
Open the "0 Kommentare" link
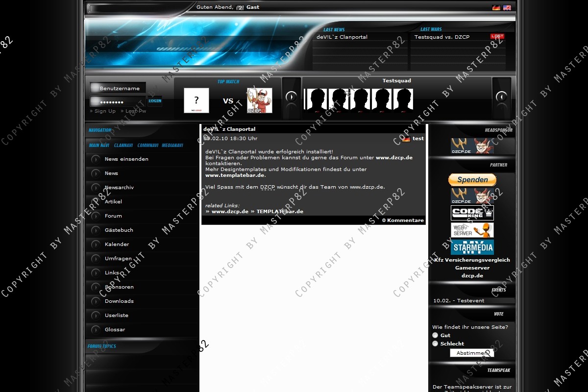coord(403,220)
